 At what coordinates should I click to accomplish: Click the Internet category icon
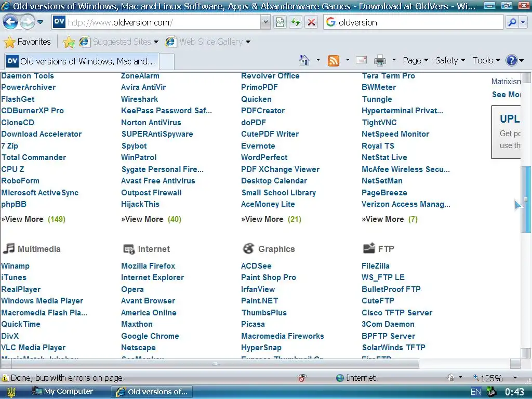point(129,249)
